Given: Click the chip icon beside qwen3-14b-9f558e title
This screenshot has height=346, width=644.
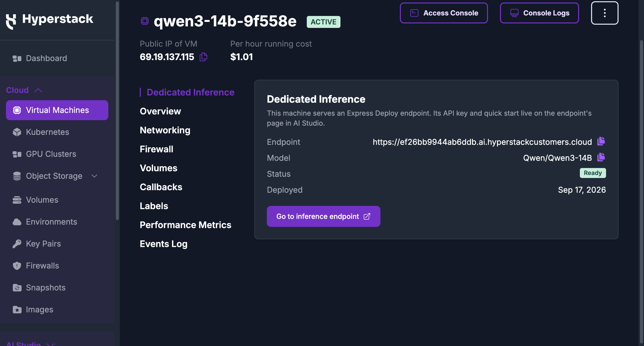Looking at the screenshot, I should (x=145, y=21).
